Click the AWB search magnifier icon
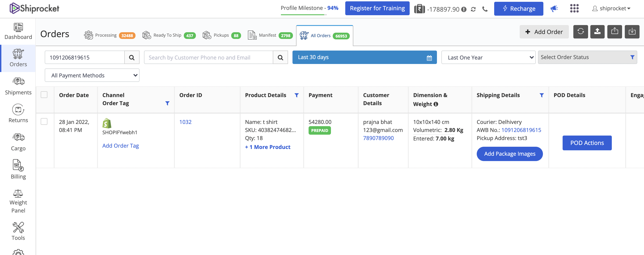The width and height of the screenshot is (644, 255). (x=132, y=57)
